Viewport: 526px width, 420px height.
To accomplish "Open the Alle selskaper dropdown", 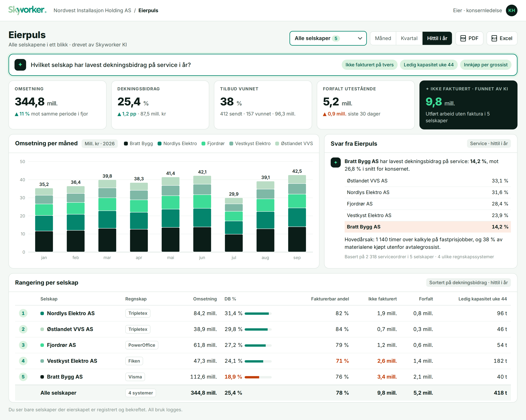I will [328, 38].
